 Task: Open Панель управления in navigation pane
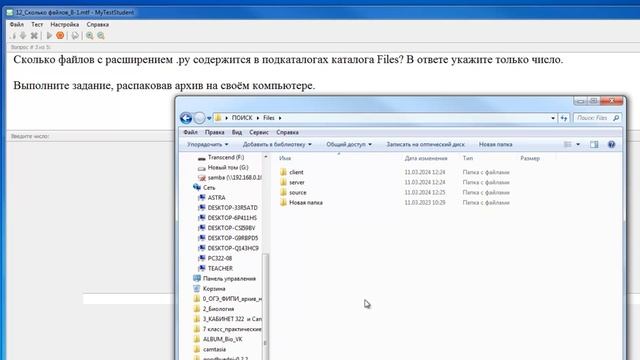coord(229,279)
